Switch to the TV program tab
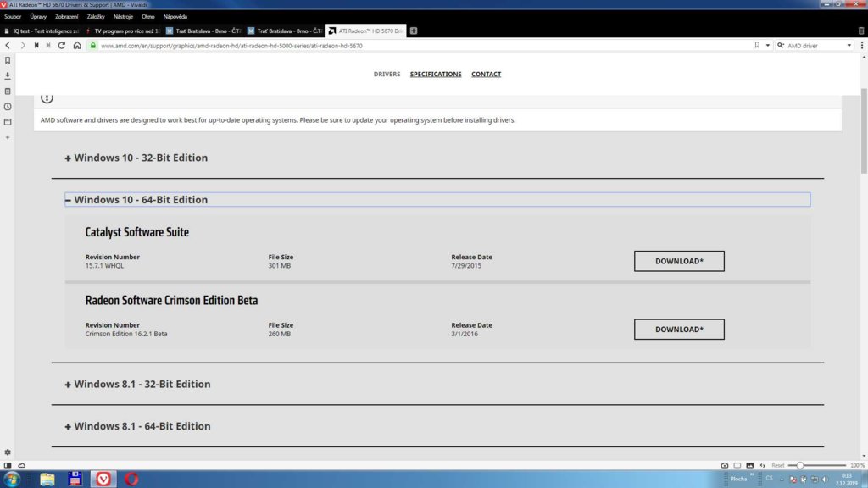 (x=123, y=31)
